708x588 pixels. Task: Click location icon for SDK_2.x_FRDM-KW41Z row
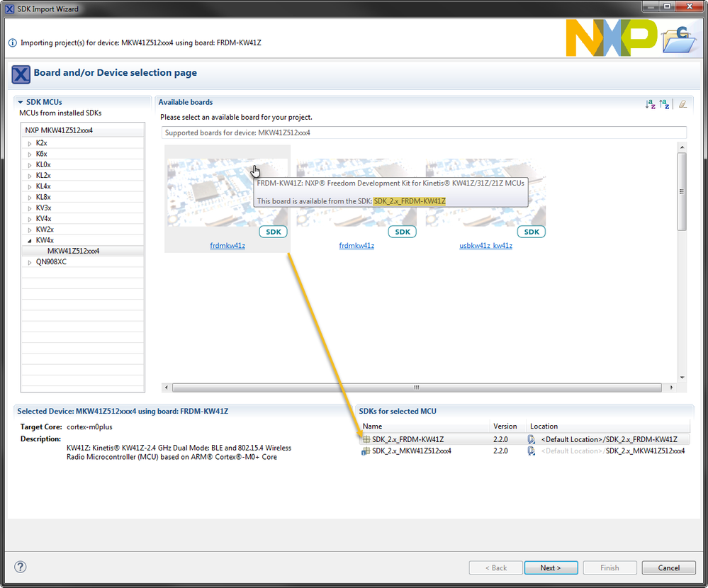point(532,439)
